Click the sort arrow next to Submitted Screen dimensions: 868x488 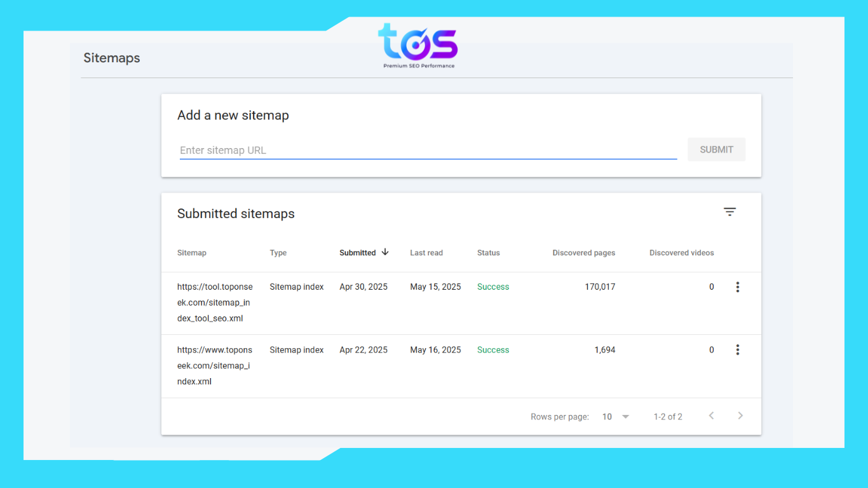click(385, 252)
